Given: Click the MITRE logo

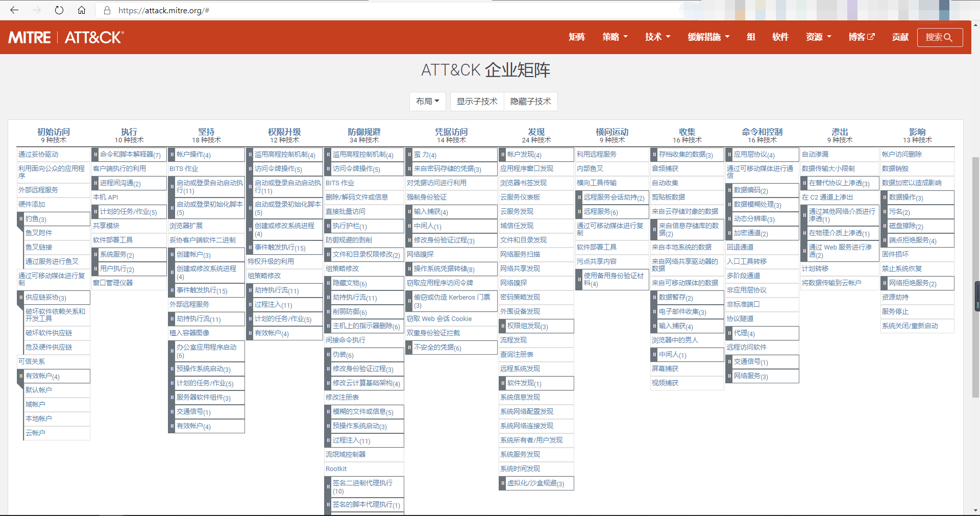Looking at the screenshot, I should coord(29,37).
